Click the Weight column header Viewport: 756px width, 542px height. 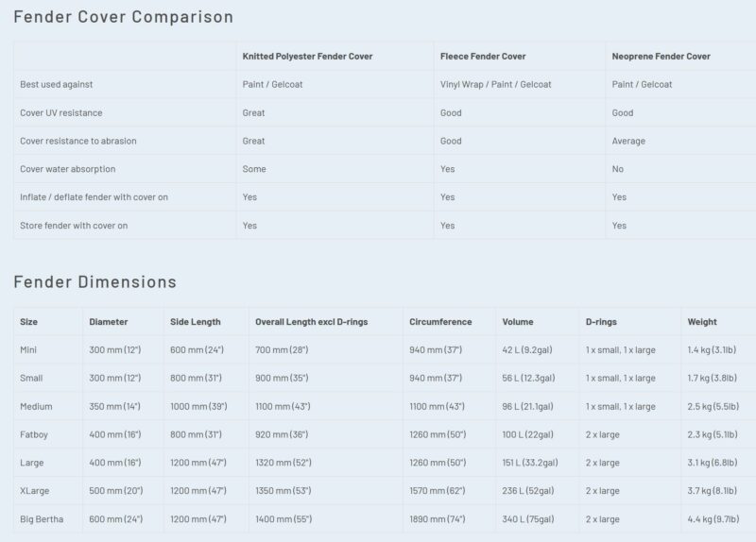tap(702, 322)
